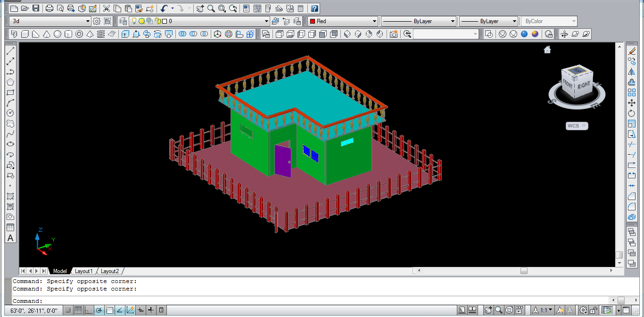Viewport: 644px width, 317px height.
Task: Open the Red color control dropdown
Action: pyautogui.click(x=375, y=21)
